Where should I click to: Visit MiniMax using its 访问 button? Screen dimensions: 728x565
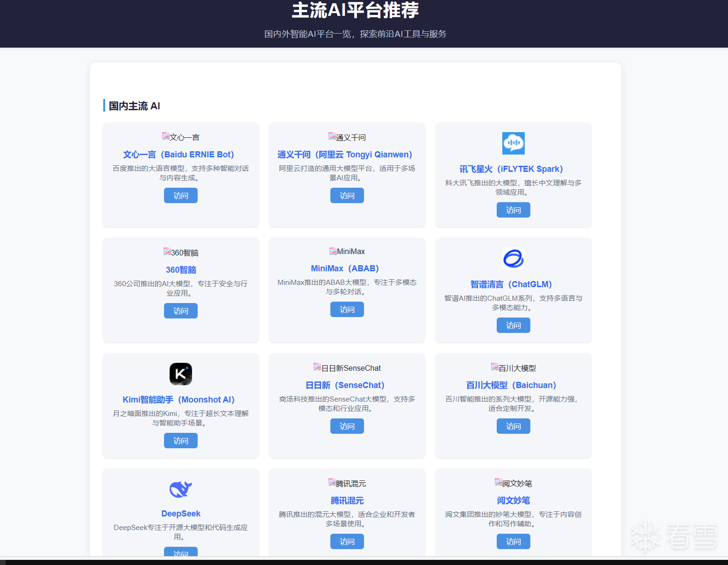point(347,310)
